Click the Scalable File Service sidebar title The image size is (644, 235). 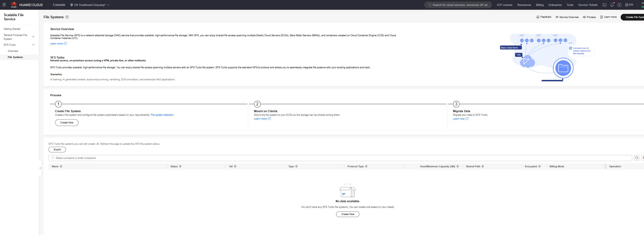(14, 17)
